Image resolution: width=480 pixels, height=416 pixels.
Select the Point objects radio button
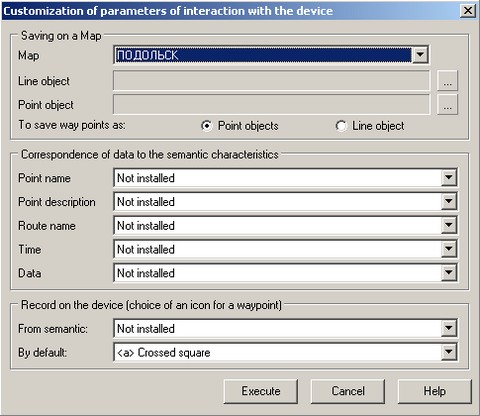207,126
